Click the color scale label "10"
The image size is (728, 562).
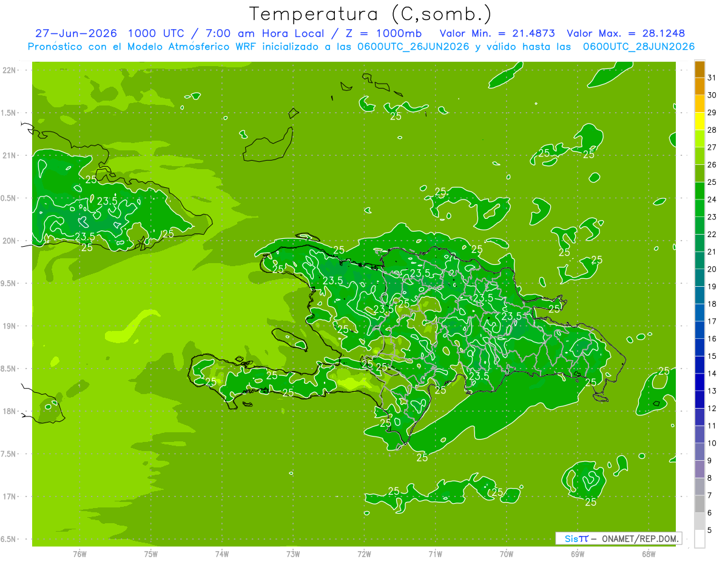point(712,443)
